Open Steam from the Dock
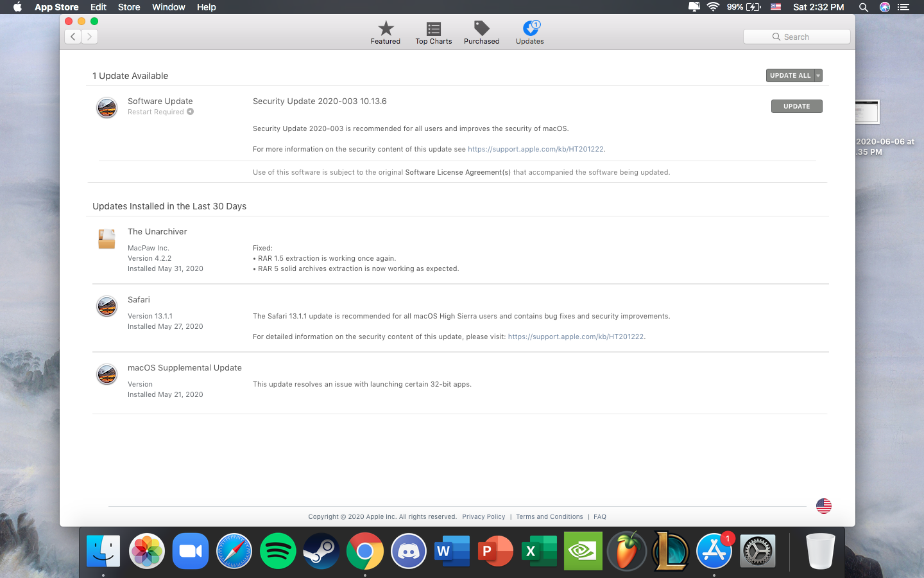The image size is (924, 578). (x=321, y=551)
